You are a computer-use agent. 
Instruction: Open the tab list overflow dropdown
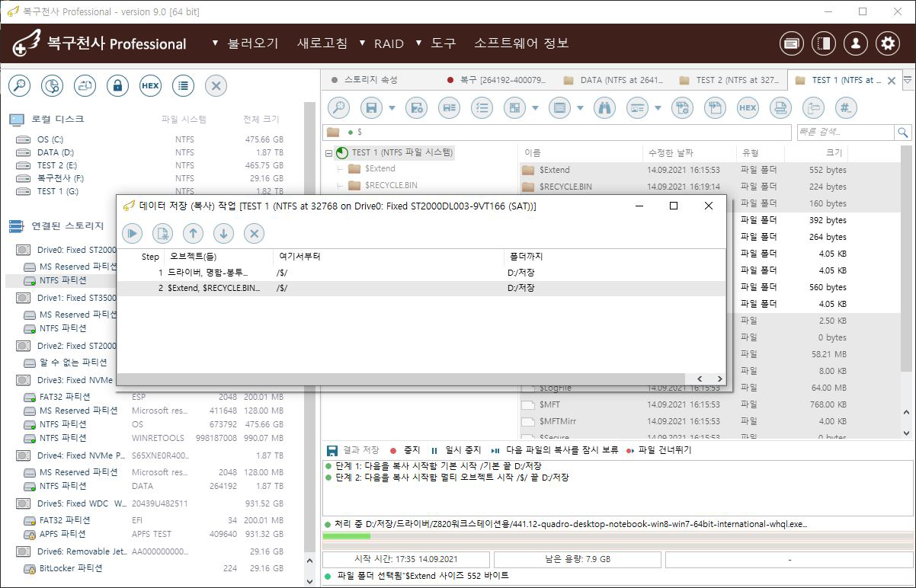[x=907, y=80]
